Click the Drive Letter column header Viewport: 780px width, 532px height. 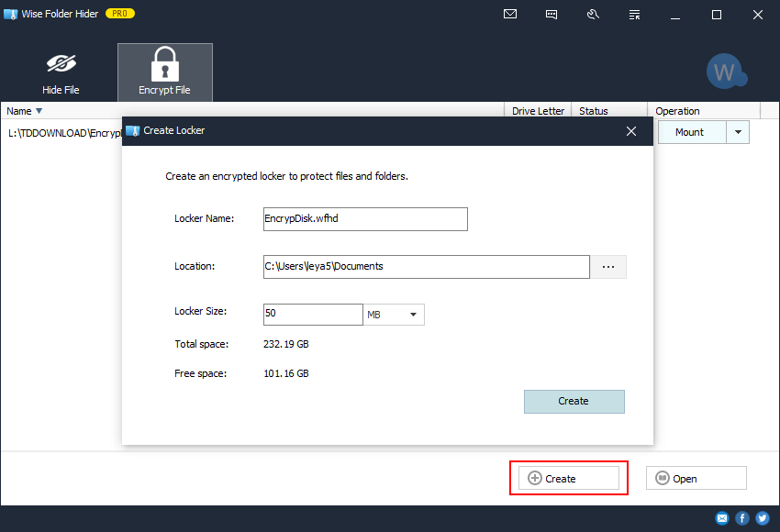(538, 111)
